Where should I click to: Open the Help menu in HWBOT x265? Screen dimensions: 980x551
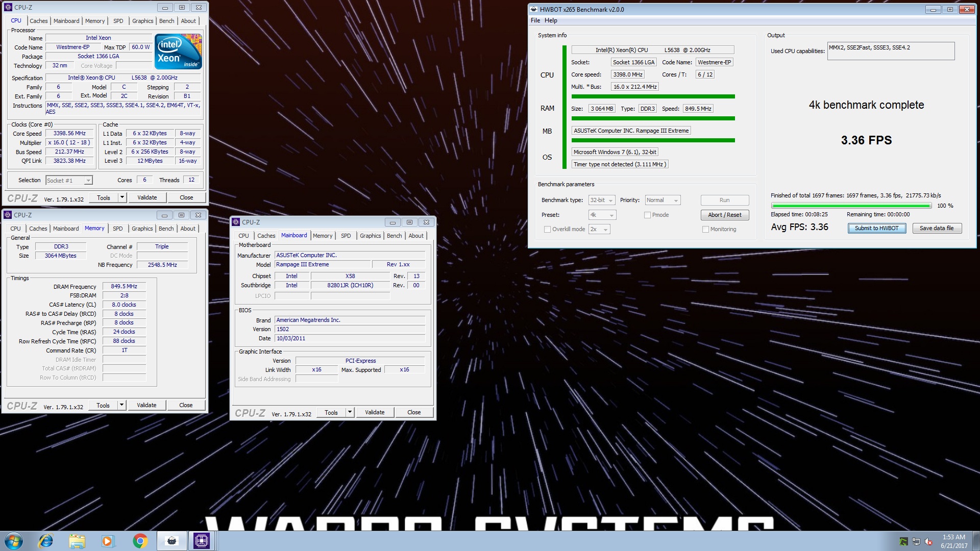551,20
